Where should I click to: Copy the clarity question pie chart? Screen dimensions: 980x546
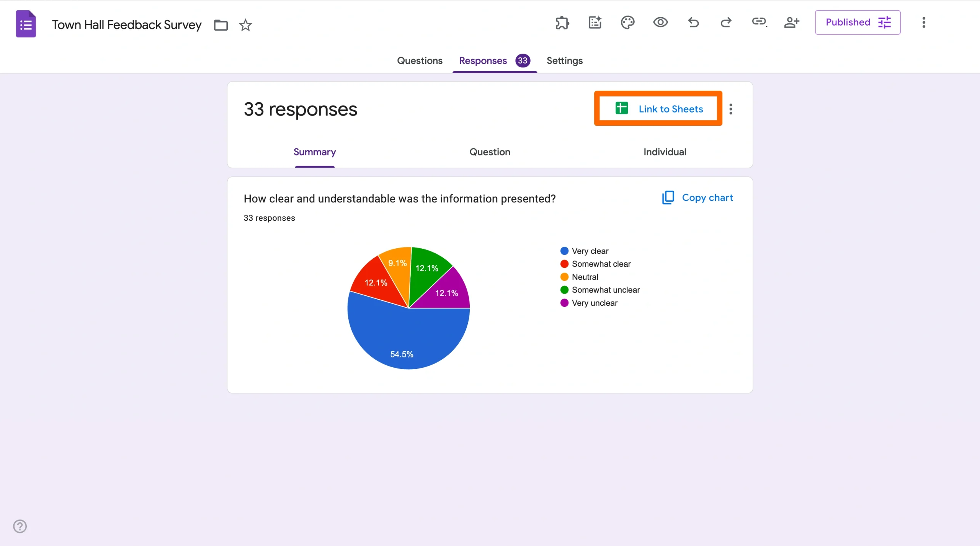[697, 197]
